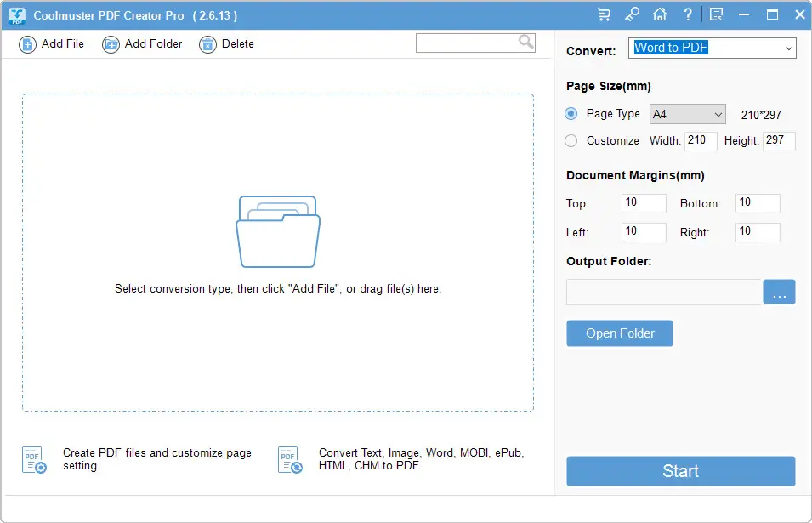812x523 pixels.
Task: Click the folder icon in drop area
Action: 278,231
